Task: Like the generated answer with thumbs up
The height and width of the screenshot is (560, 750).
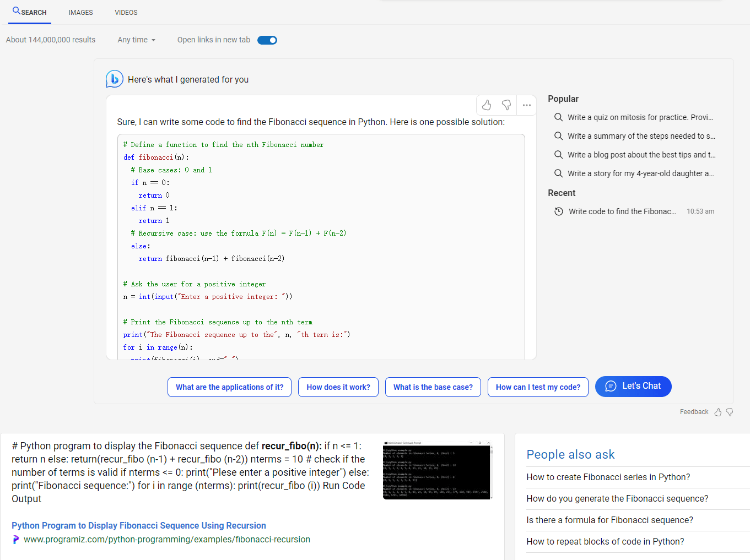Action: tap(487, 105)
